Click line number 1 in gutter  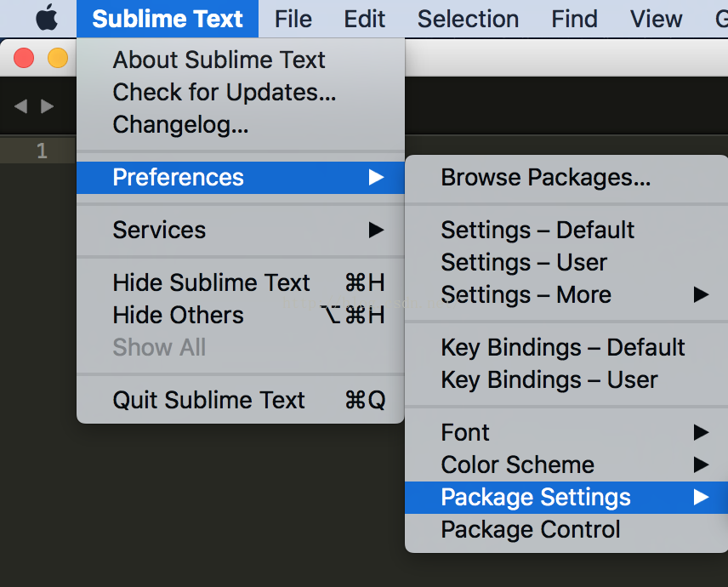tap(42, 151)
